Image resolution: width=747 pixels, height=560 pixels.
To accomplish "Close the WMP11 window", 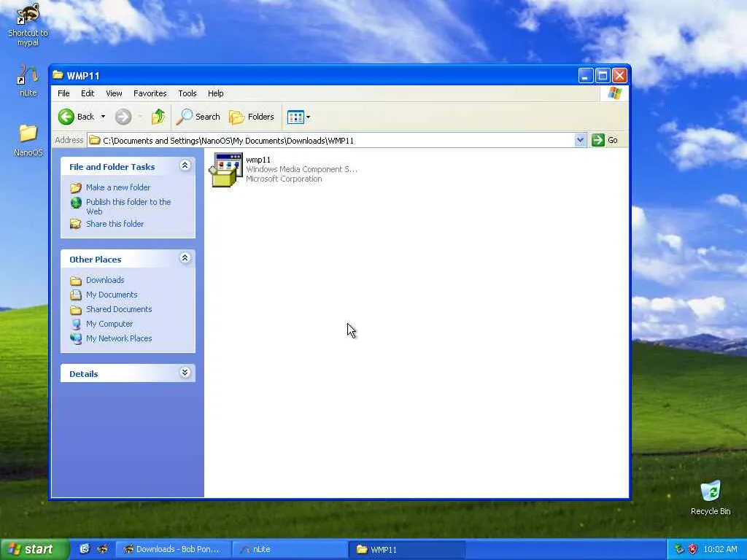I will tap(619, 76).
